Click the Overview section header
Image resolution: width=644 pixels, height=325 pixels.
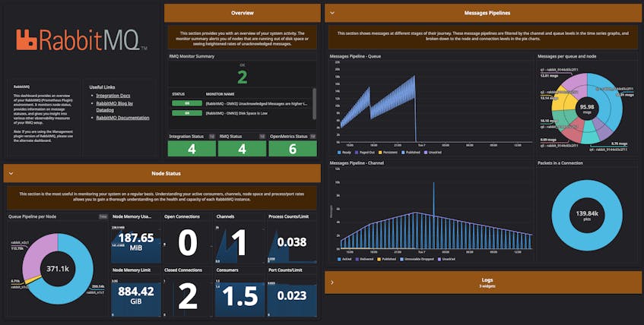click(243, 13)
